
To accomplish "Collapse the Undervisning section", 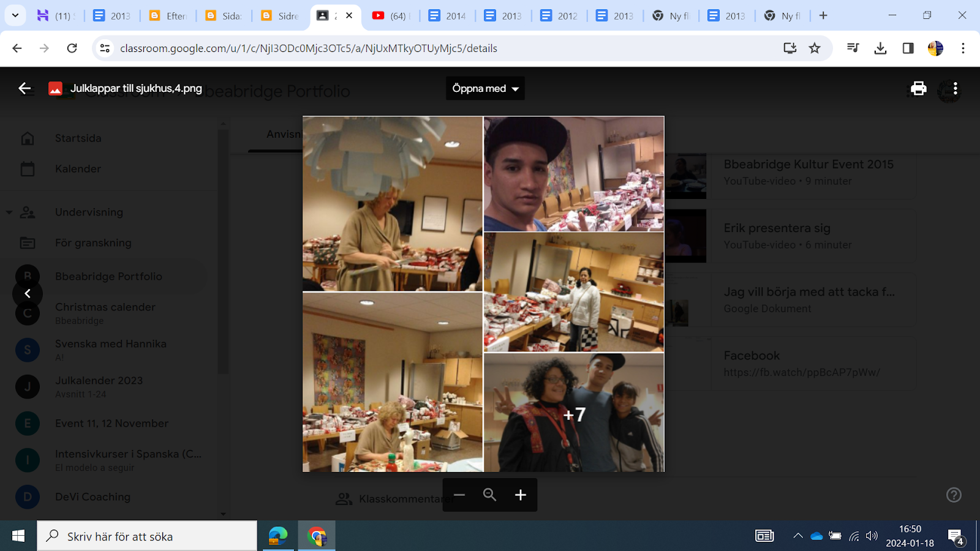I will pyautogui.click(x=9, y=212).
